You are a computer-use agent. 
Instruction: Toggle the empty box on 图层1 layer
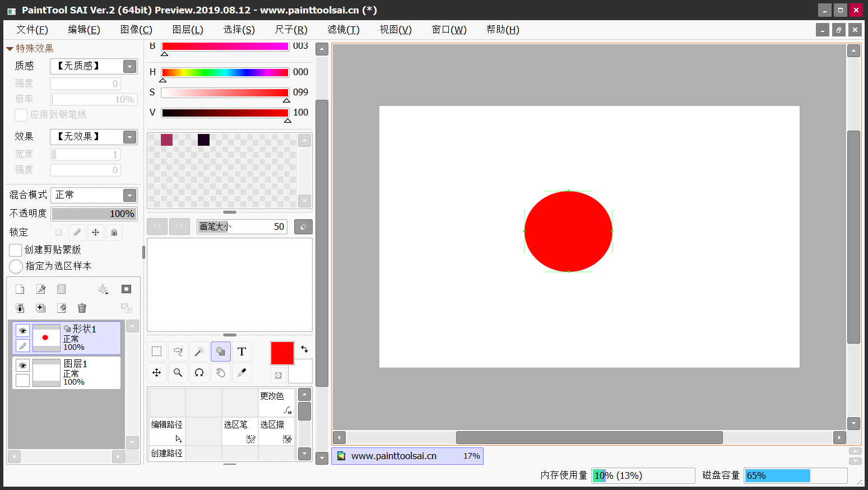pos(22,380)
